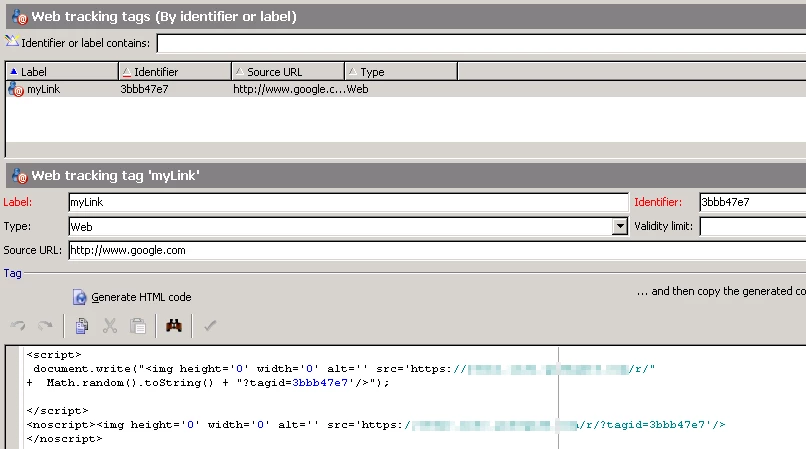Click the Math.random() line in code
The image size is (806, 449).
(x=208, y=383)
